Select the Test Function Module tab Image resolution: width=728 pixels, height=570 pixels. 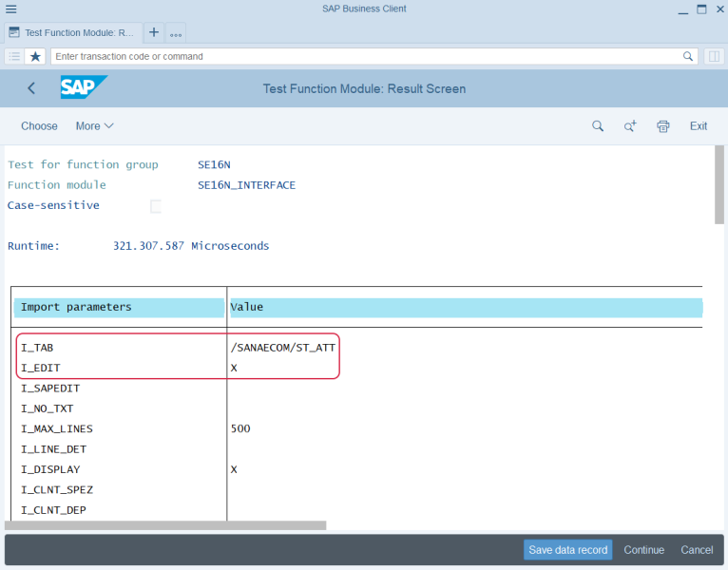coord(73,33)
